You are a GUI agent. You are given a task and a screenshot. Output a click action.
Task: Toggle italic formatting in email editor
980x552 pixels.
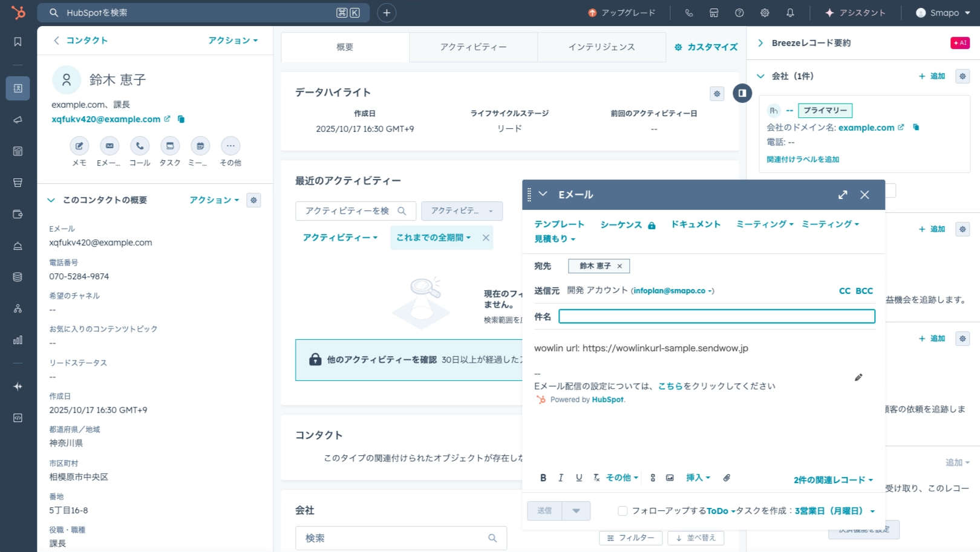point(561,478)
